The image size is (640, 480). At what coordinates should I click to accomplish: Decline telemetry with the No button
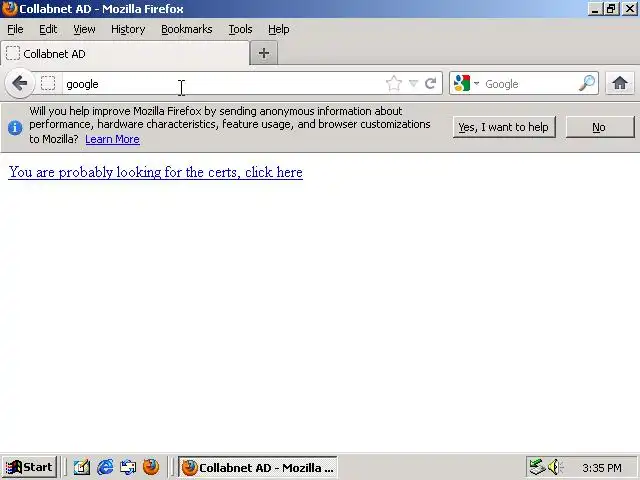click(600, 127)
